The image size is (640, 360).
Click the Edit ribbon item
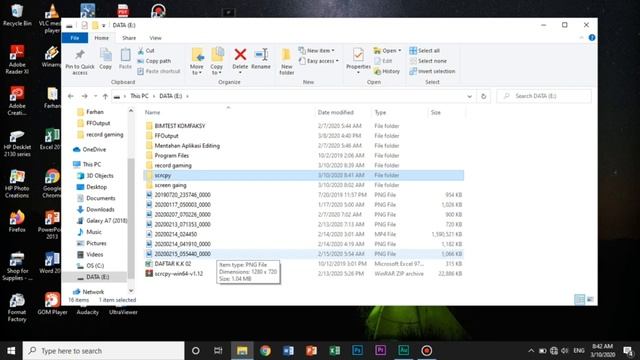point(383,61)
